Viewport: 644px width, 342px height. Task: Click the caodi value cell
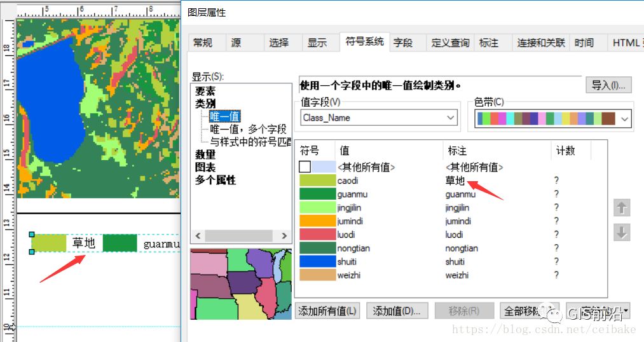tap(348, 181)
